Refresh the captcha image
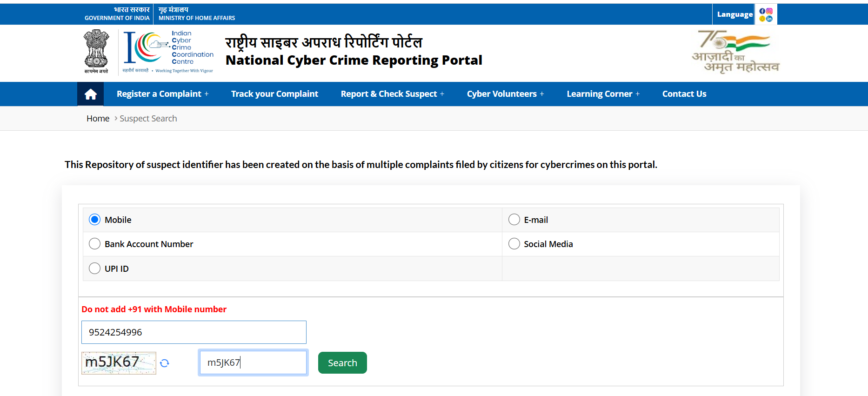The width and height of the screenshot is (868, 396). (165, 363)
